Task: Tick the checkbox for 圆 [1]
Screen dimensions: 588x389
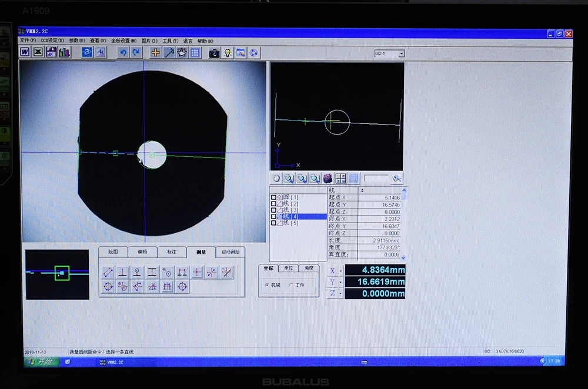Action: 273,197
